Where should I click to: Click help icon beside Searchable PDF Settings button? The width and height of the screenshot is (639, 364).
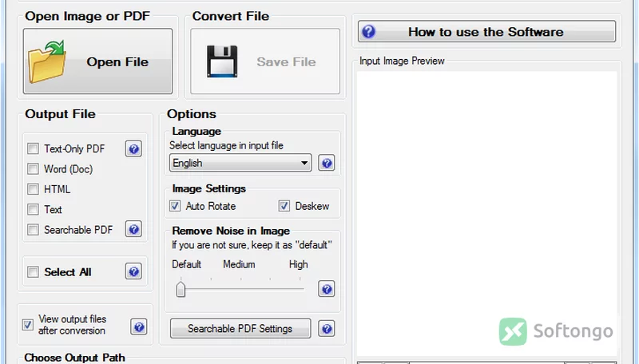pos(327,329)
